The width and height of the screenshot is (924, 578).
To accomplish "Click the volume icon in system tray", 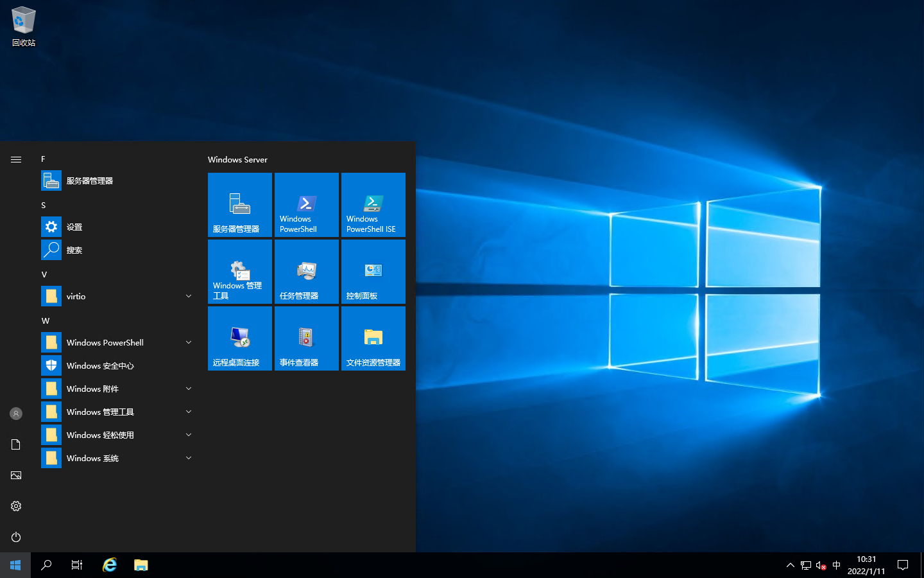I will (x=821, y=565).
